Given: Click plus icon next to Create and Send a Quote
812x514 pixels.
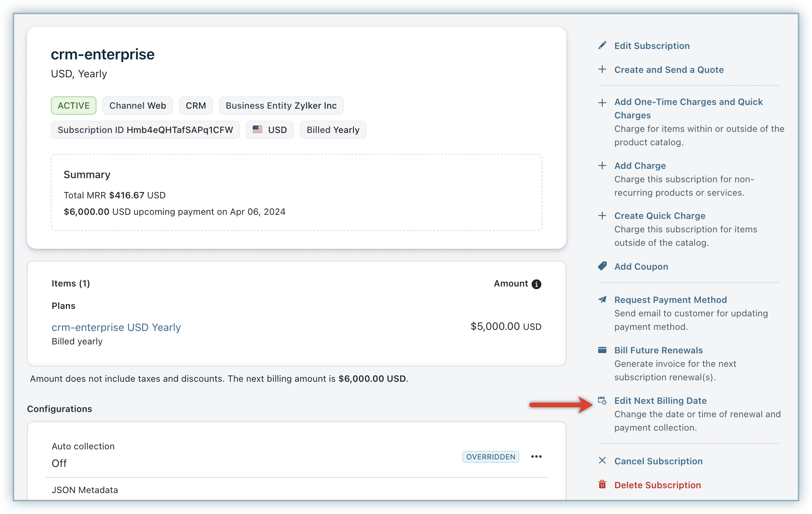Looking at the screenshot, I should point(602,69).
